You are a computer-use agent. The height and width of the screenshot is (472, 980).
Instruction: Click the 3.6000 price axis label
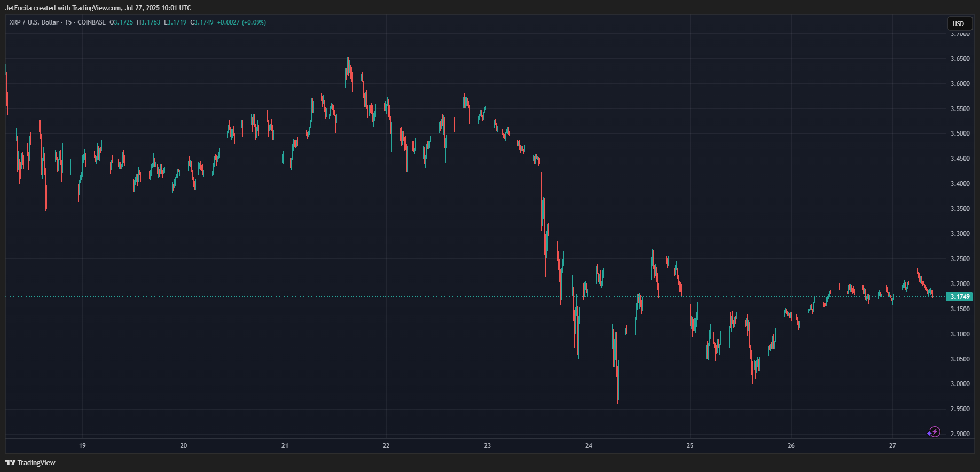(960, 84)
